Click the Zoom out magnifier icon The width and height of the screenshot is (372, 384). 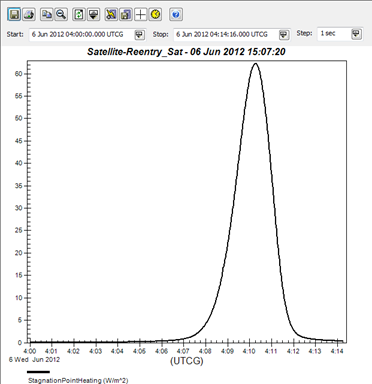click(x=61, y=14)
